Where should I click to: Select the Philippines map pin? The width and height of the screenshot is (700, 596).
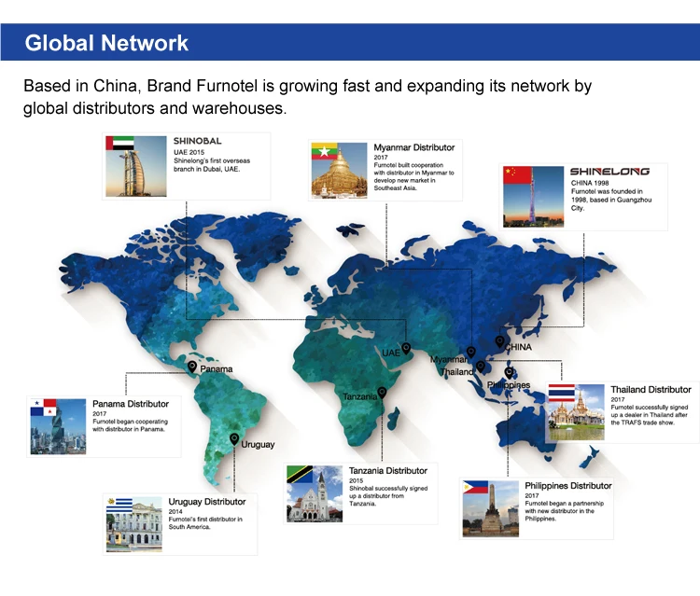click(509, 373)
